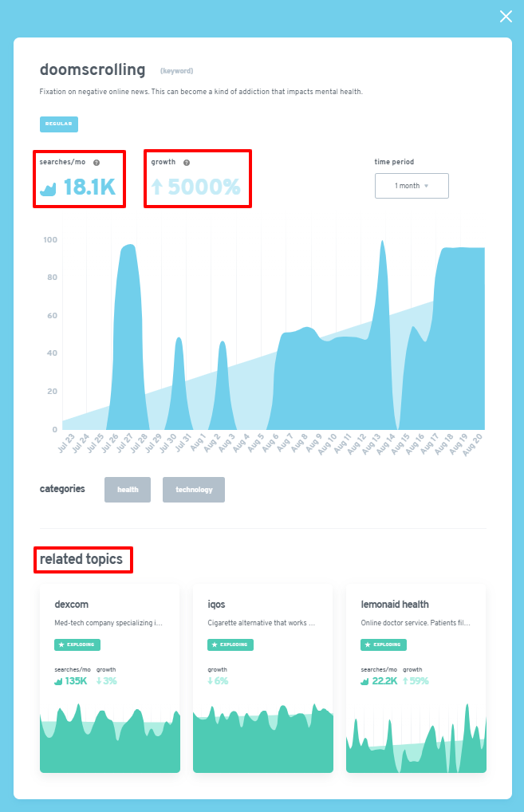
Task: Click the Aug 14 spike on the chart
Action: 383,242
